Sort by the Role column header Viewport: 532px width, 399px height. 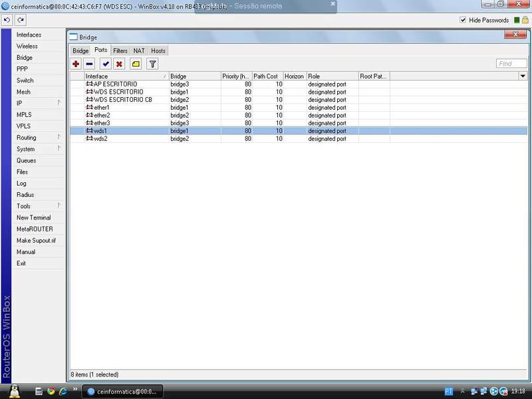click(332, 76)
